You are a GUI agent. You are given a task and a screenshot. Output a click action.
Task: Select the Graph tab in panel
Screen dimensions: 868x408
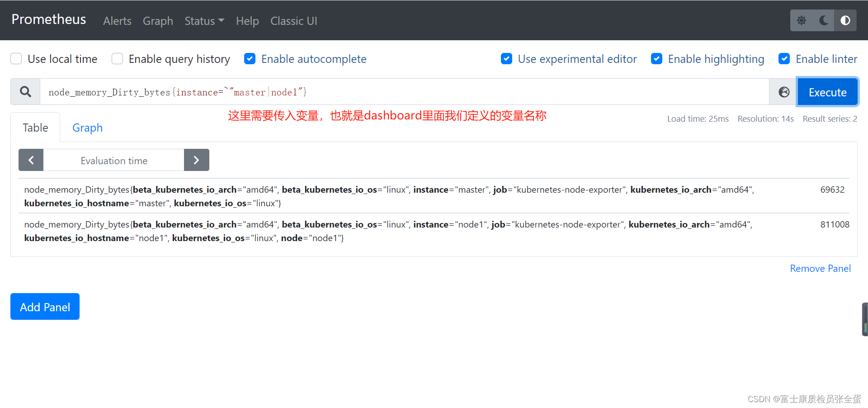tap(88, 128)
